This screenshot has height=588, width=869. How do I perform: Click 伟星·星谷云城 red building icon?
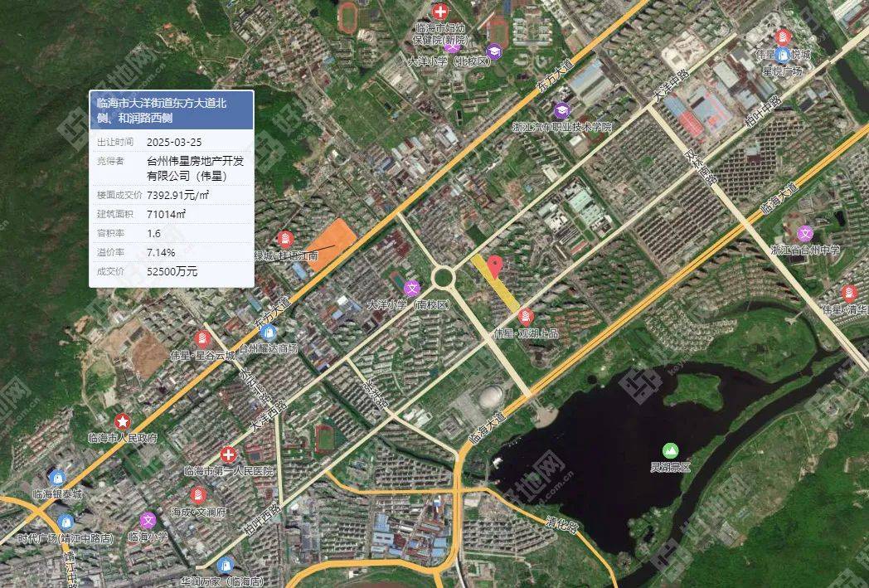202,338
